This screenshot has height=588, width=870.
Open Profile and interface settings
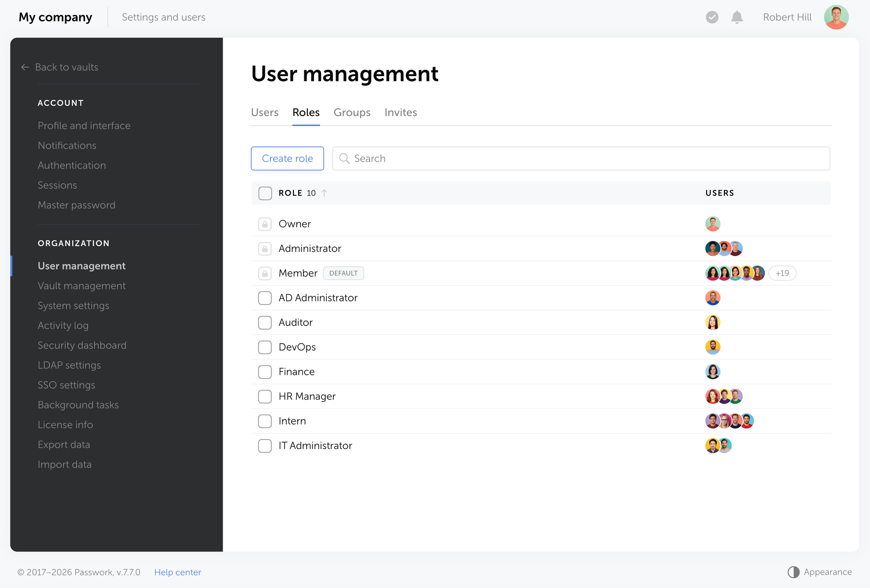click(84, 126)
